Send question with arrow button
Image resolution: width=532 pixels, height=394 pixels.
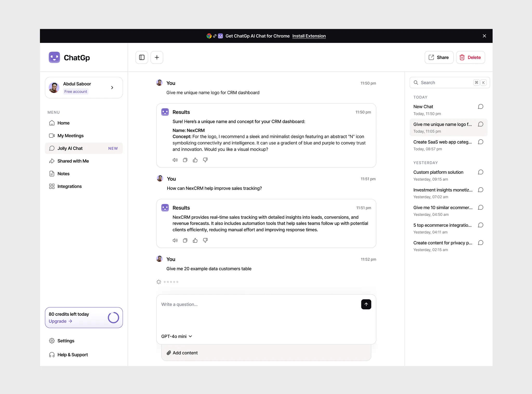coord(366,304)
